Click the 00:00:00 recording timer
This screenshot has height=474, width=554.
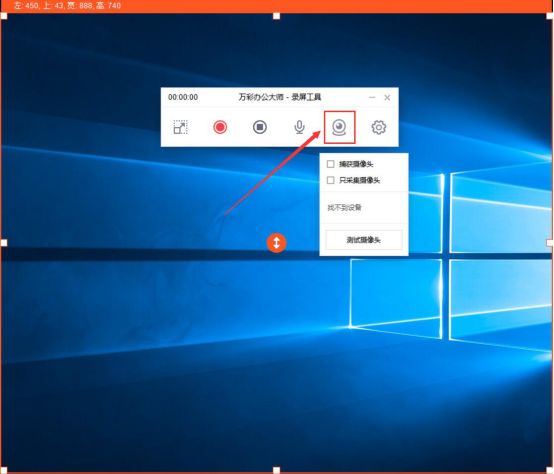pyautogui.click(x=183, y=97)
